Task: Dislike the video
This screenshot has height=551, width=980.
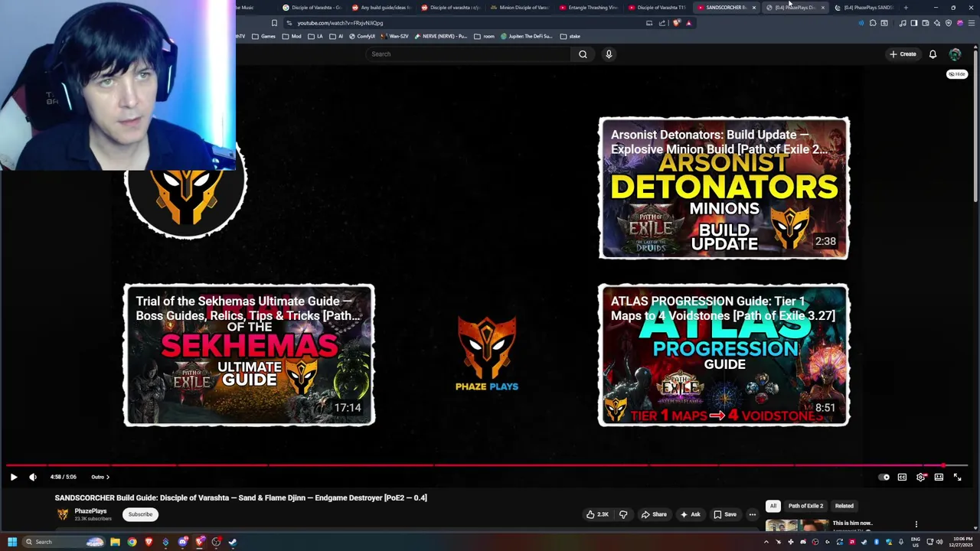Action: click(622, 514)
